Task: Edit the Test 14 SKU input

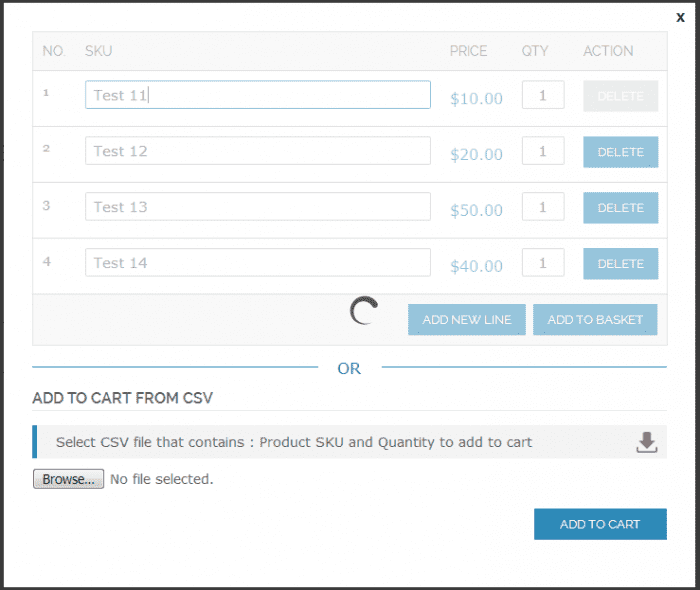Action: [x=257, y=263]
